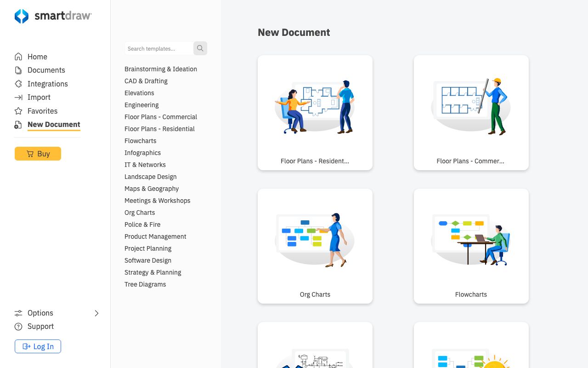
Task: Focus the Search templates field
Action: point(159,48)
